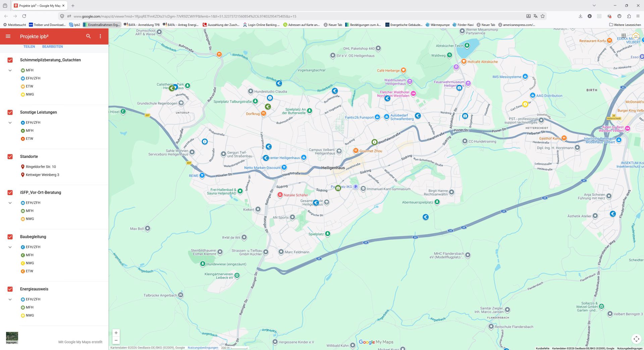
Task: Click the Frei-Hallenbad & Sauna HeljensBAD marker
Action: pos(240,191)
